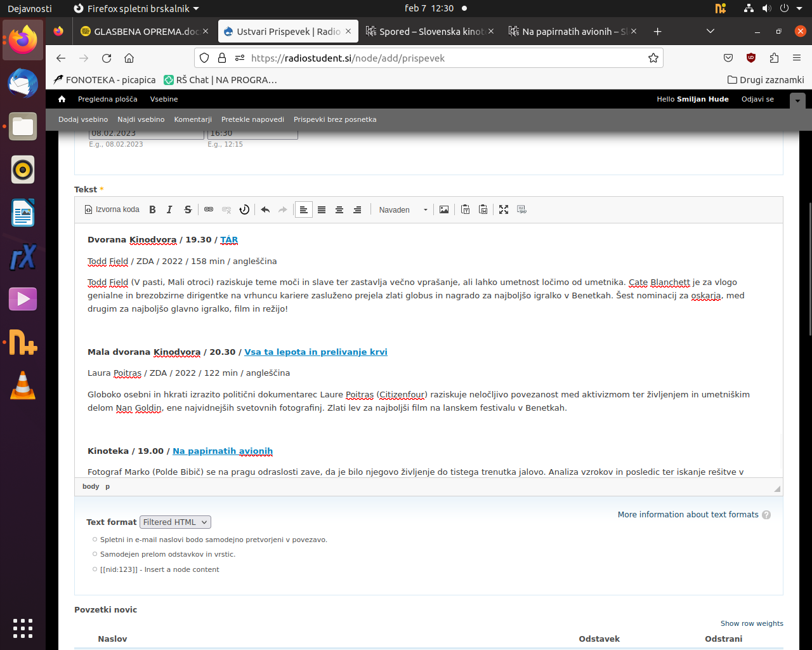Open the Filtered HTML text format dropdown
The image size is (812, 650).
click(x=175, y=522)
